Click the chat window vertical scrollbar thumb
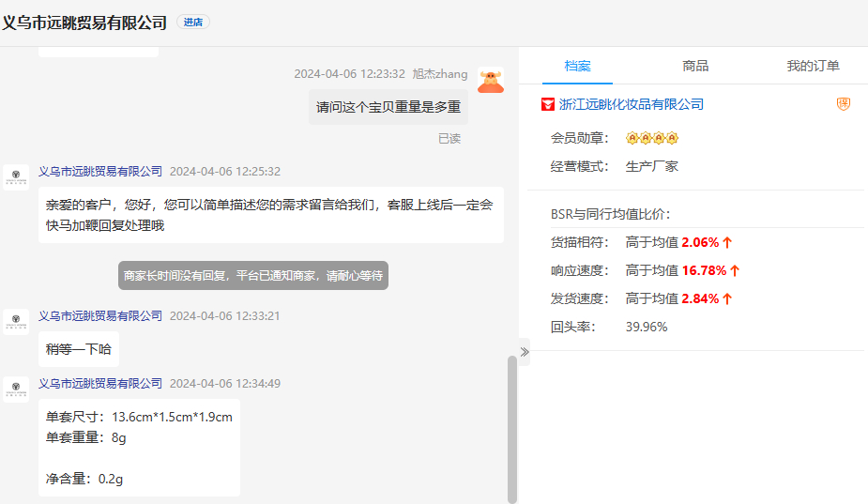 click(512, 427)
